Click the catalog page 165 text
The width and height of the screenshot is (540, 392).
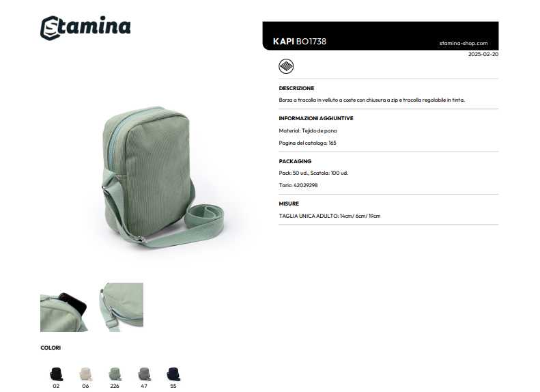(307, 143)
